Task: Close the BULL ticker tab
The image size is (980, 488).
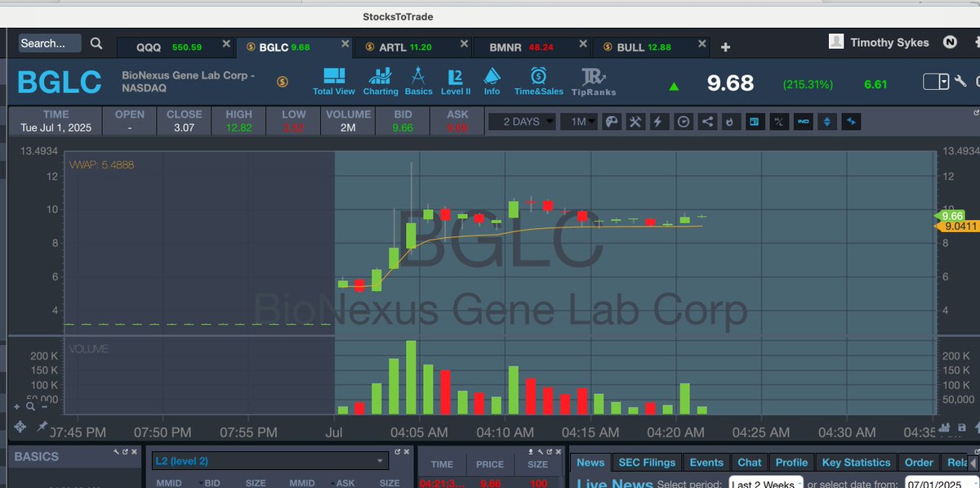Action: pyautogui.click(x=702, y=44)
